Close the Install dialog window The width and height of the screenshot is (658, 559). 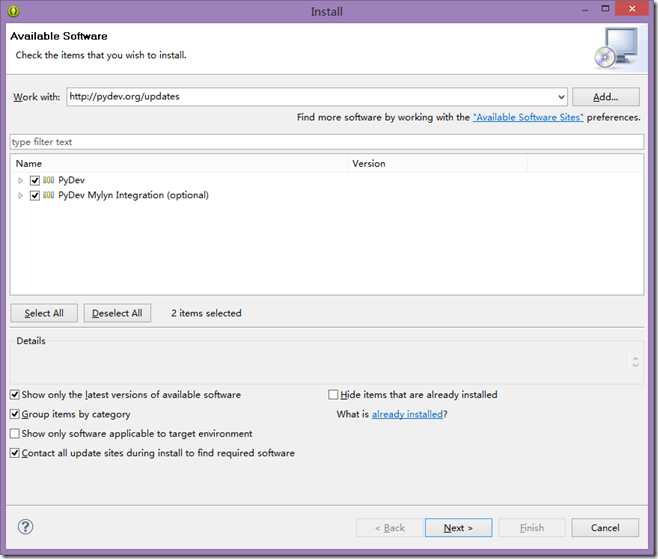point(632,8)
